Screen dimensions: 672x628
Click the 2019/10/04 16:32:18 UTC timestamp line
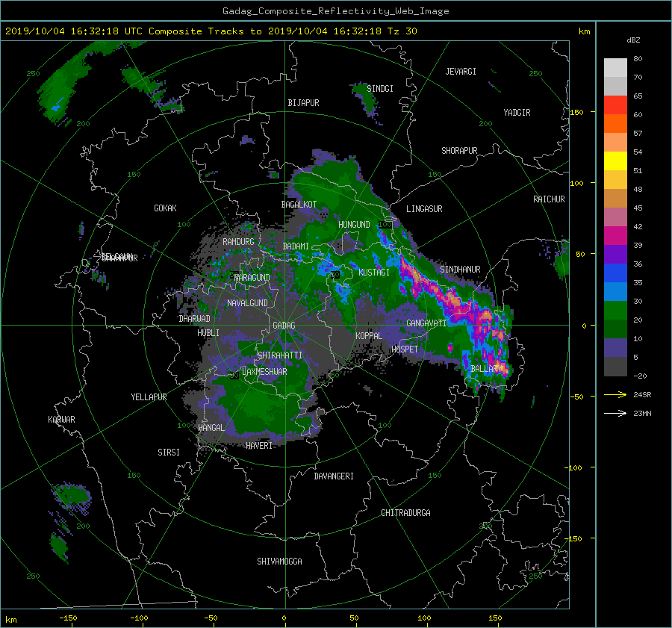[x=211, y=31]
